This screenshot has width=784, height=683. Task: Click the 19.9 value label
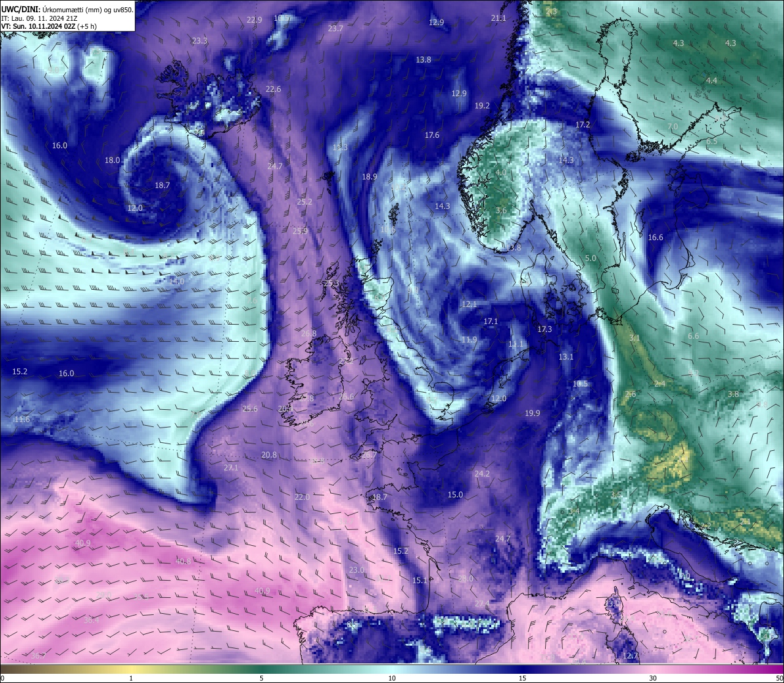pyautogui.click(x=532, y=413)
